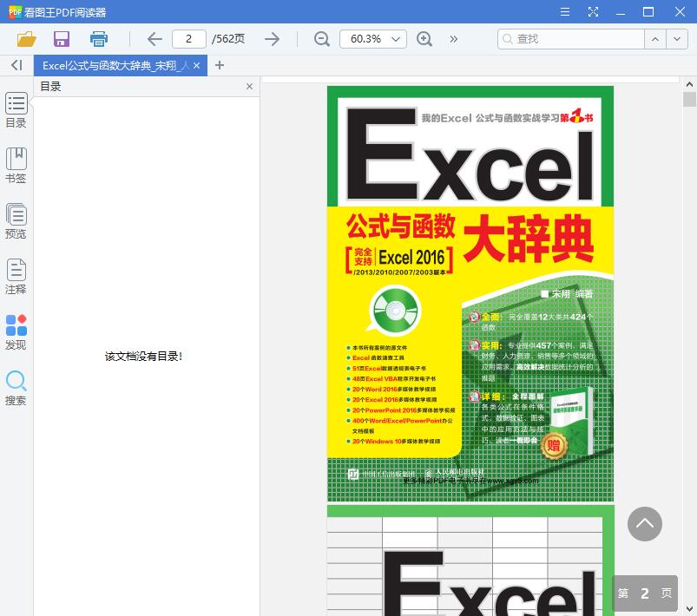Find next result with the down arrow

677,39
